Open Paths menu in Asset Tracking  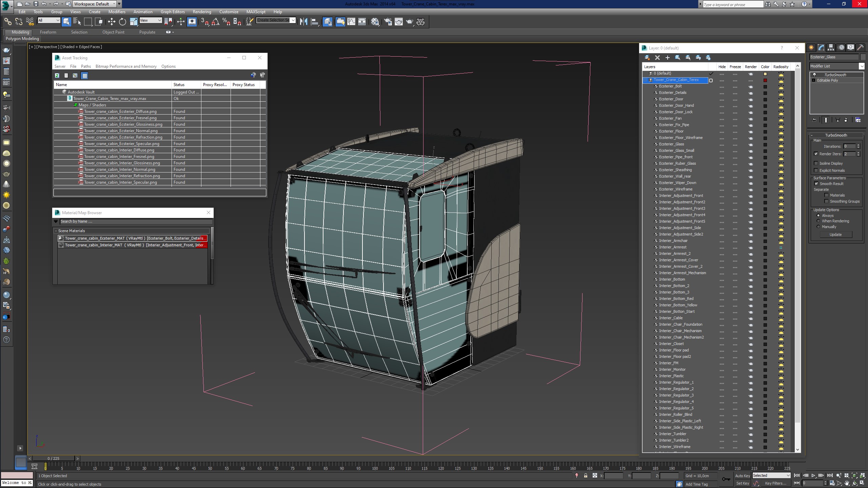[x=86, y=66]
